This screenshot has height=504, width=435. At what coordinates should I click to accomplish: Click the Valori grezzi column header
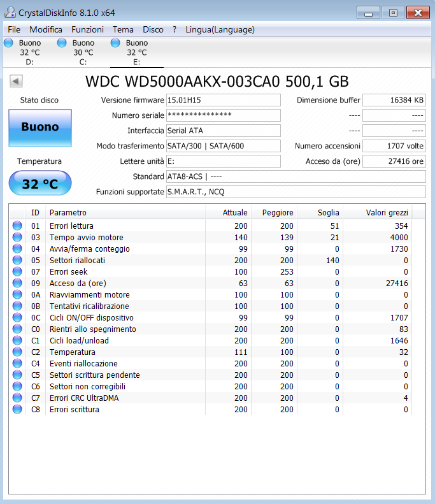point(378,212)
